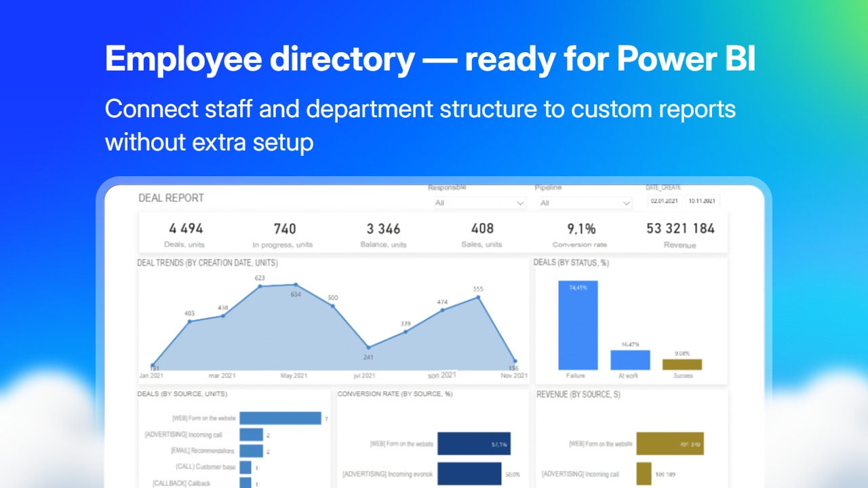Click the 500 data point on the trend line

click(x=332, y=306)
